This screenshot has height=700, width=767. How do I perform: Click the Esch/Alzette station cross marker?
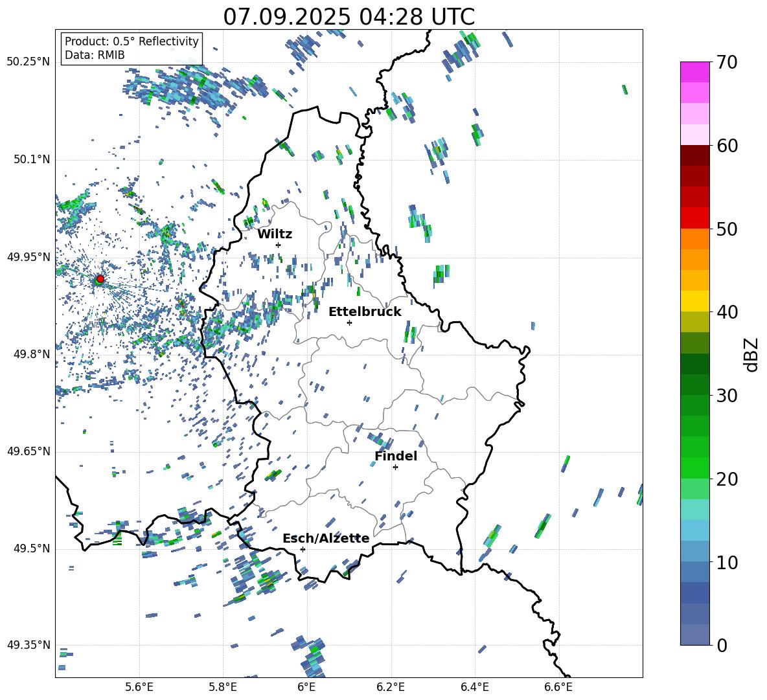point(303,549)
